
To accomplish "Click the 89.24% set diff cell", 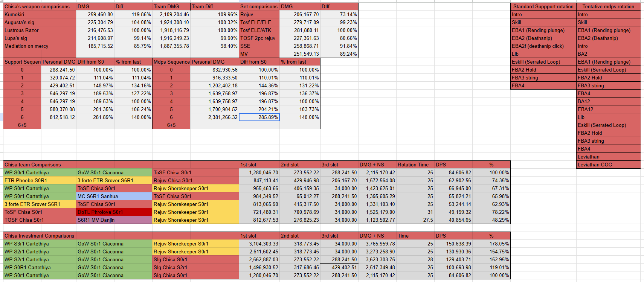I will click(x=339, y=54).
